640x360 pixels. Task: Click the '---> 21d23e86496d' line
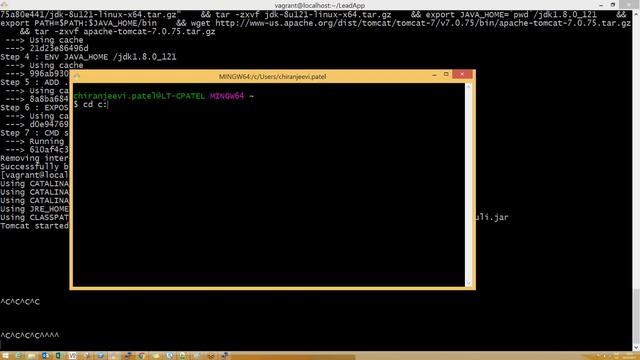(46, 48)
